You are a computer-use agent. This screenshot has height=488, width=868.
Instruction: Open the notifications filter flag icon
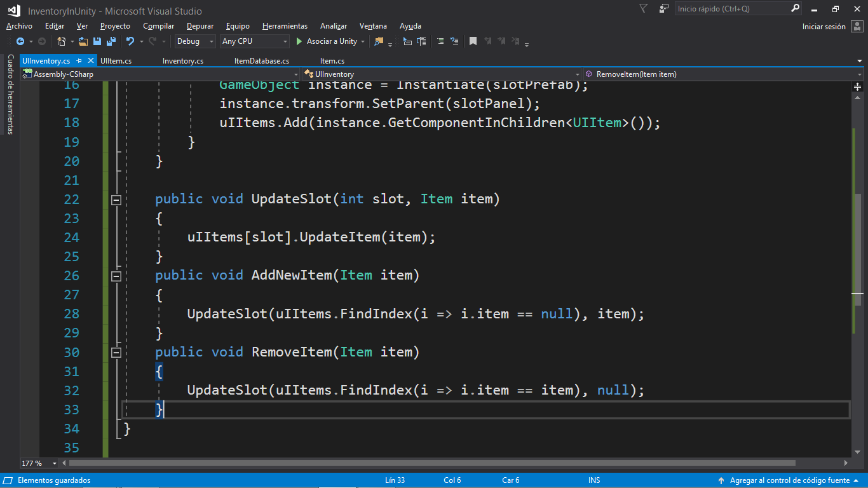[643, 9]
